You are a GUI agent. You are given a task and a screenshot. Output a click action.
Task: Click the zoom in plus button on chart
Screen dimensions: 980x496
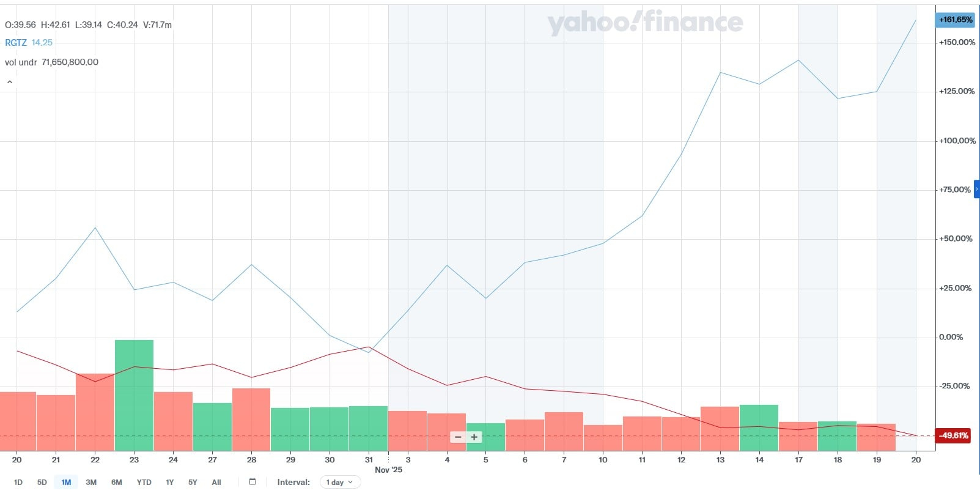tap(474, 437)
